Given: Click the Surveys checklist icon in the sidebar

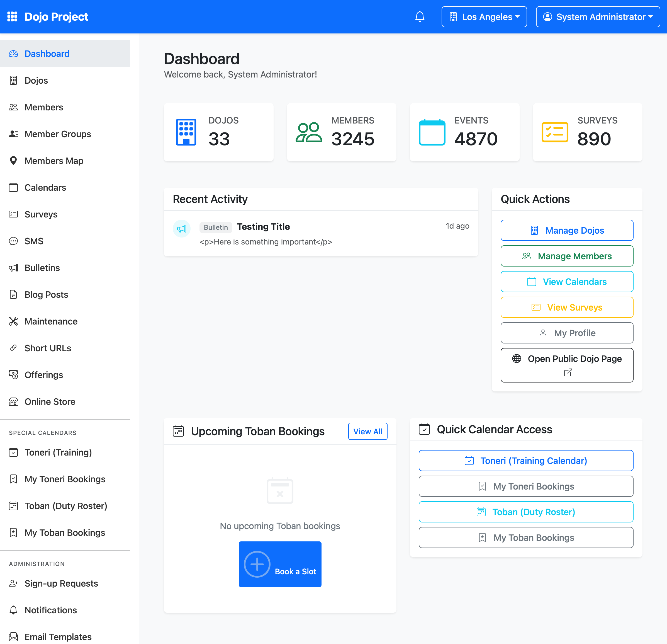Looking at the screenshot, I should pyautogui.click(x=13, y=214).
